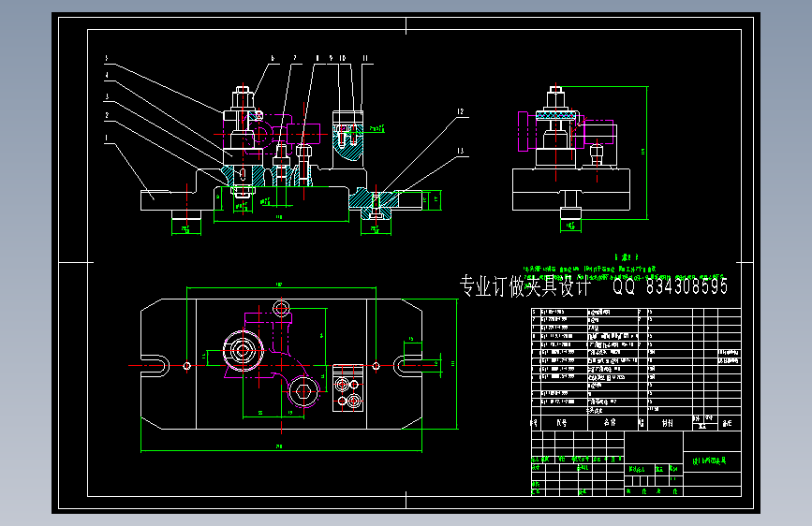Viewport: 812px width, 526px height.
Task: Select balloon number 13 leader label
Action: click(x=461, y=152)
